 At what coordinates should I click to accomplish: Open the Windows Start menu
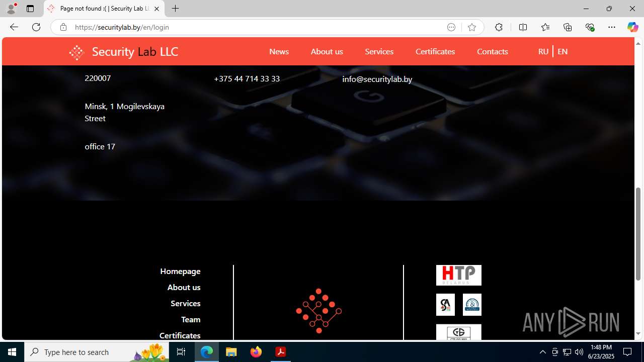[x=12, y=352]
